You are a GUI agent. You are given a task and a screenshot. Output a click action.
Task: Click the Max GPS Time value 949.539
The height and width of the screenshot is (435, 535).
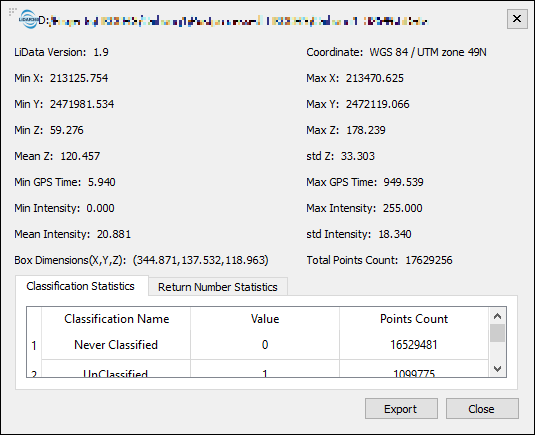tap(403, 182)
